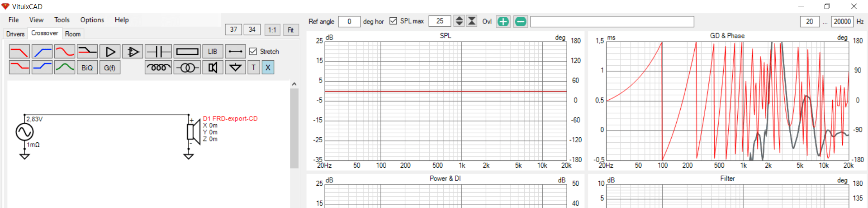Screen dimensions: 868x208
Task: Select the wire connection tool
Action: coord(235,52)
